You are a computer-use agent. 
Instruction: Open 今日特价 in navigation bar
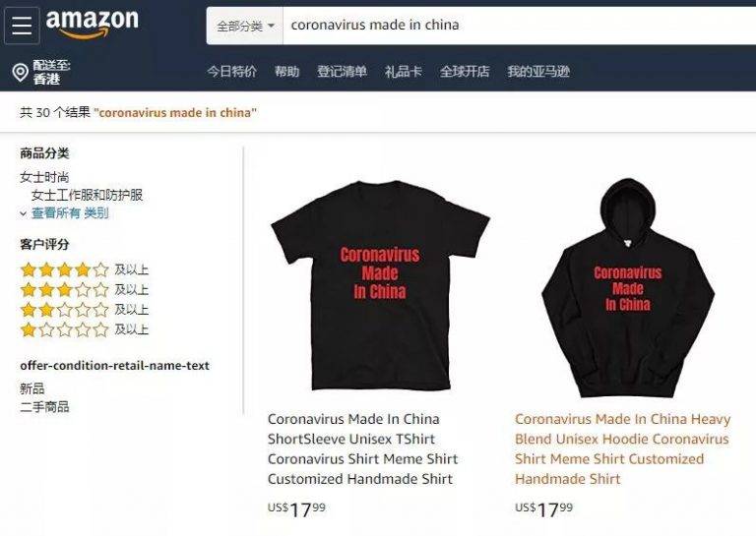pyautogui.click(x=232, y=72)
